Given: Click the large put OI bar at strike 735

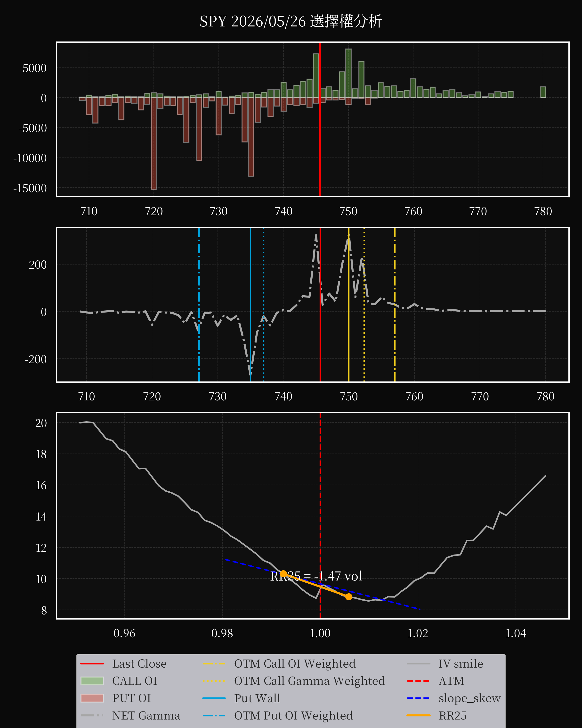Looking at the screenshot, I should coord(251,137).
